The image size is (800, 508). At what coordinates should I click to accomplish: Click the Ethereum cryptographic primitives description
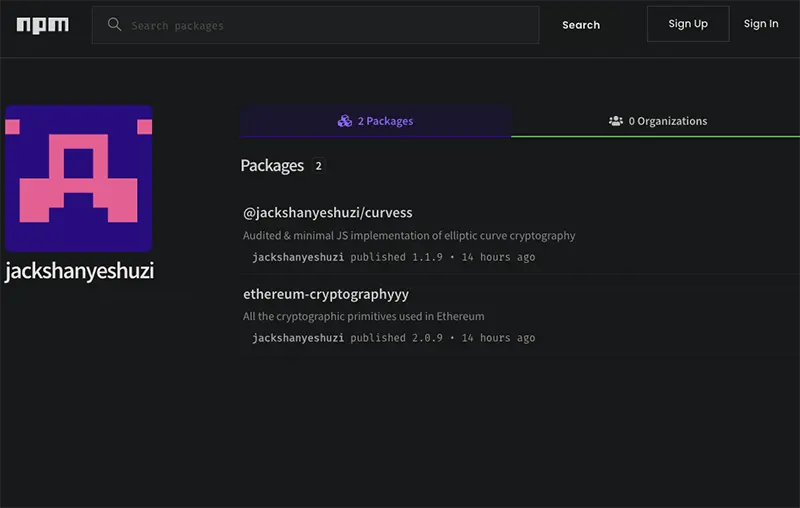364,316
